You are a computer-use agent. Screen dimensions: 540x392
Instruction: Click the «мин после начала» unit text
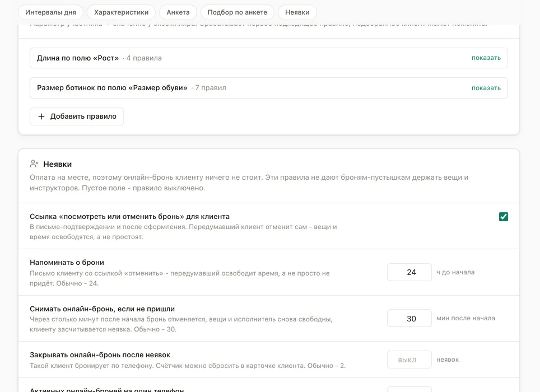(465, 318)
